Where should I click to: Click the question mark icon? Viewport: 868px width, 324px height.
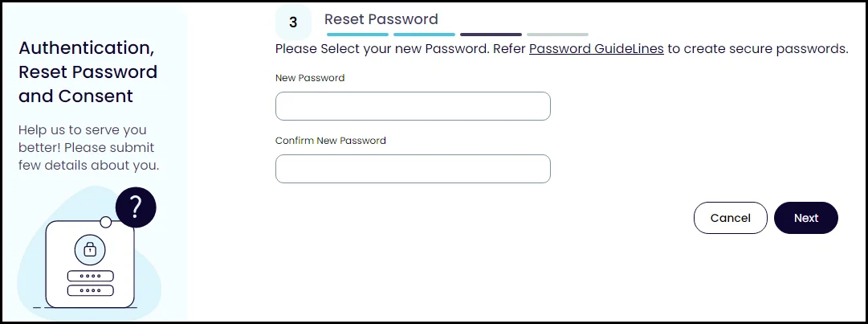coord(136,209)
